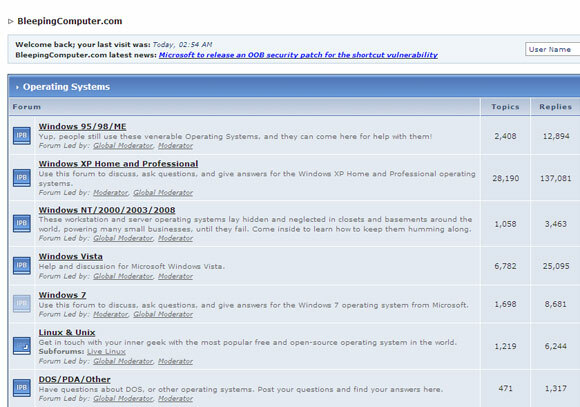
Task: Click the reply count 8,681
Action: [x=556, y=304]
